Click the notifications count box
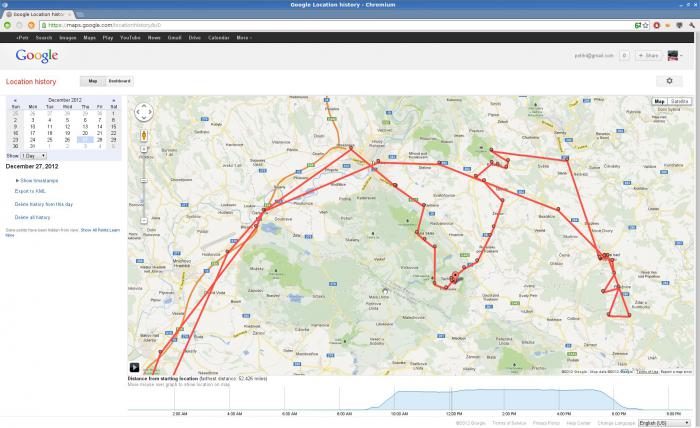The width and height of the screenshot is (700, 428). 624,56
